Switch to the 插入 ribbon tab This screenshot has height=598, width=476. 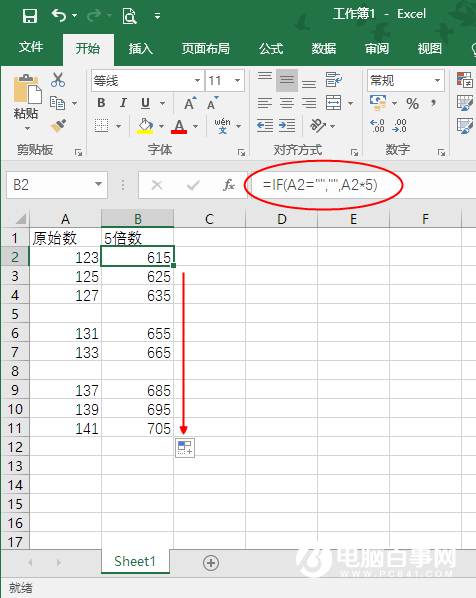[141, 48]
